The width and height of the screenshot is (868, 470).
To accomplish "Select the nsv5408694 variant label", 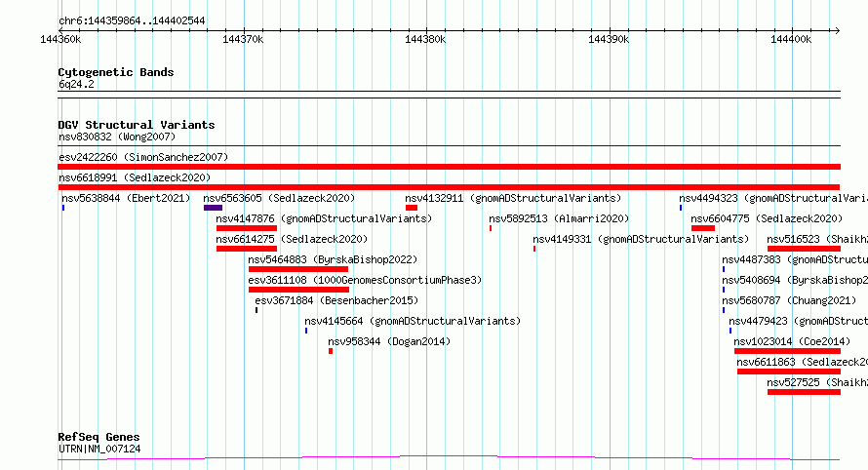I will tap(795, 280).
